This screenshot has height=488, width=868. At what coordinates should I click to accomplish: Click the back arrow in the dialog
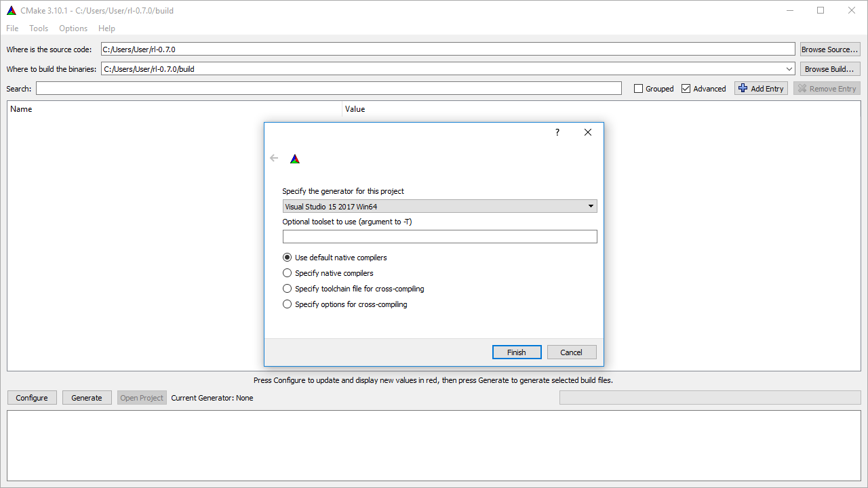(x=274, y=157)
